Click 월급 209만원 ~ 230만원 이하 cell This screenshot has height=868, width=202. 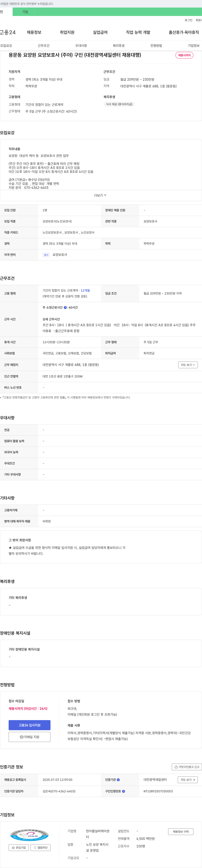pos(162,293)
